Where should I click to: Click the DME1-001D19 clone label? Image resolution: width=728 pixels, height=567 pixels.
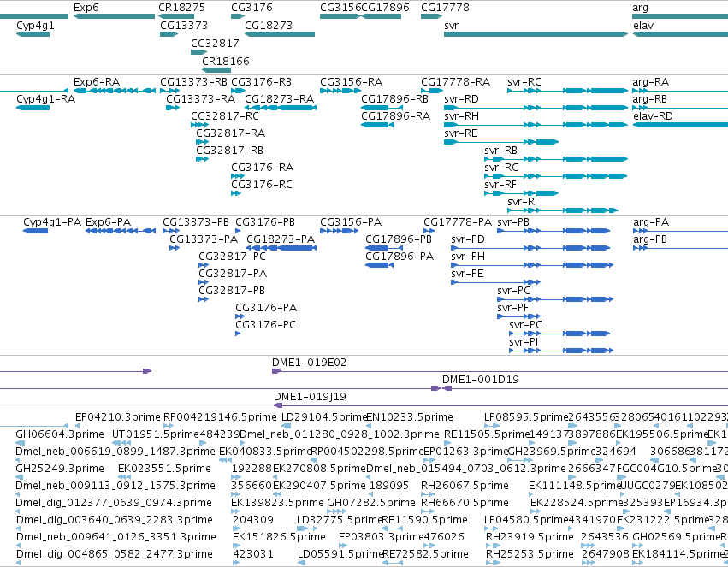coord(481,380)
